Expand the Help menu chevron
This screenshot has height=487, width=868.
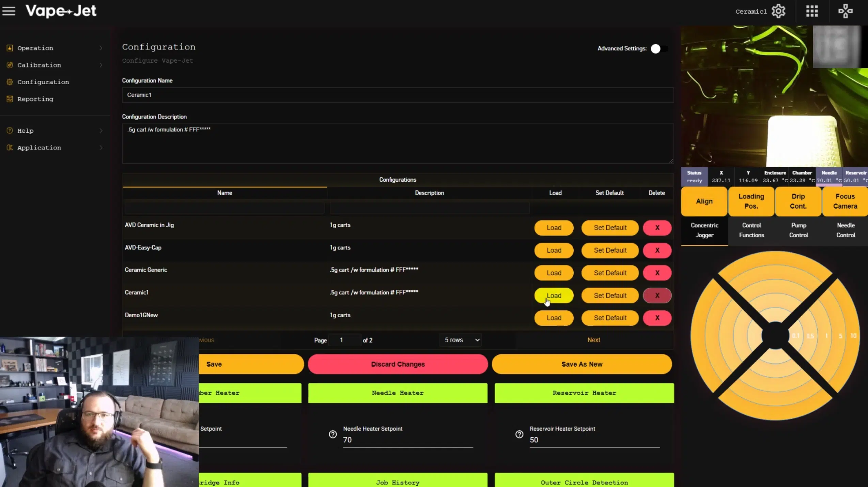tap(101, 131)
